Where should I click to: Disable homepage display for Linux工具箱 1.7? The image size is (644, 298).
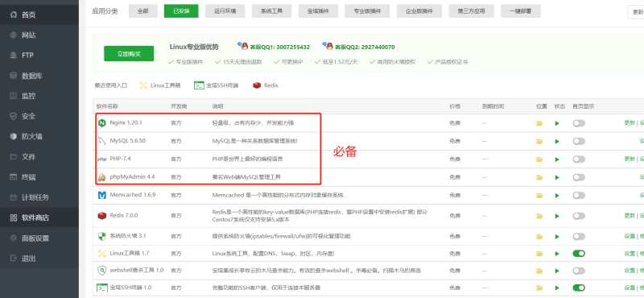pyautogui.click(x=579, y=254)
